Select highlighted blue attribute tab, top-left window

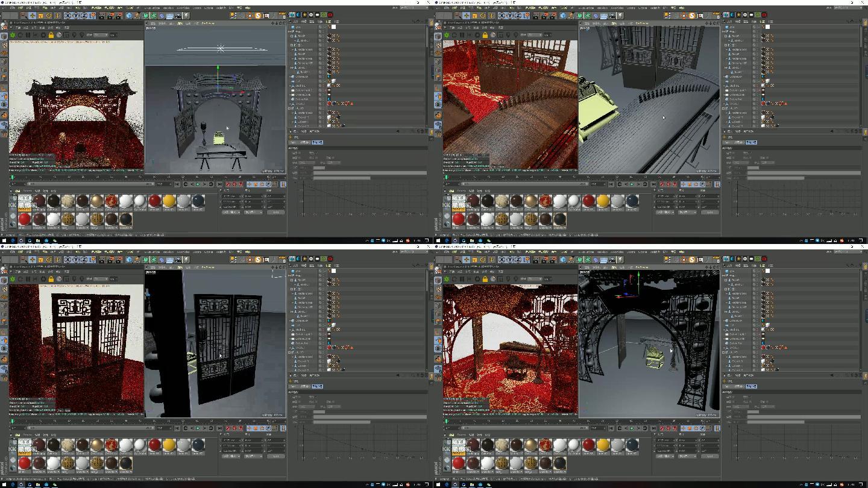click(x=317, y=142)
